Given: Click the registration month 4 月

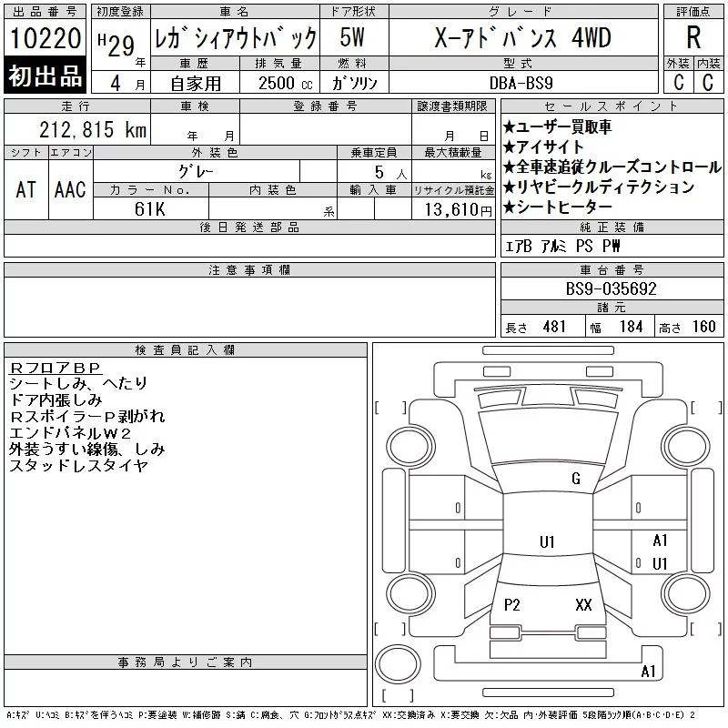Looking at the screenshot, I should pos(127,84).
